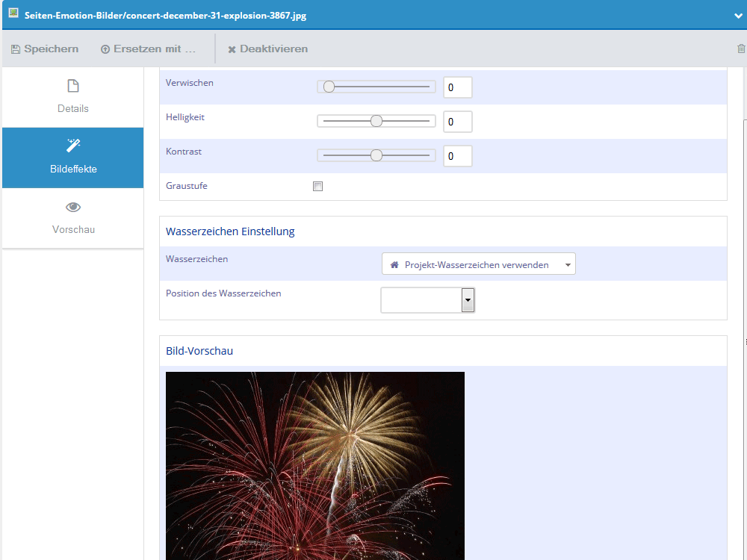Viewport: 747px width, 560px height.
Task: Open Position des Wasserzeichen dropdown
Action: tap(427, 300)
